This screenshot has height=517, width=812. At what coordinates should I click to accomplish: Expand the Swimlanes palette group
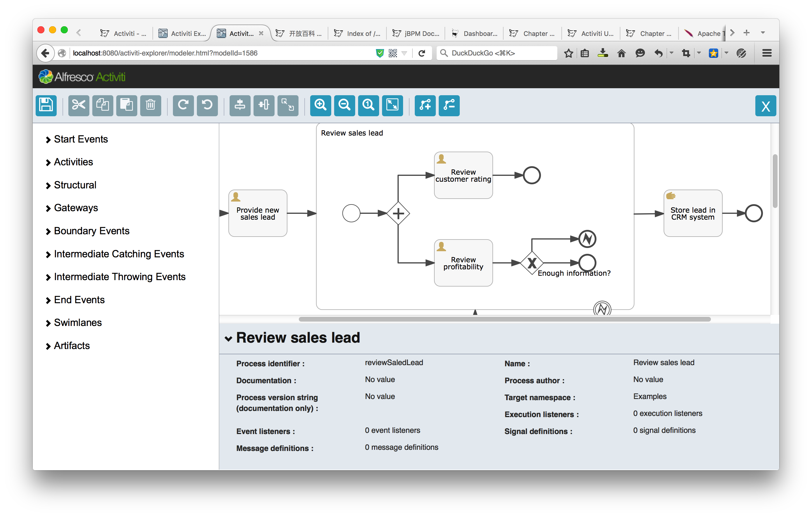click(78, 323)
